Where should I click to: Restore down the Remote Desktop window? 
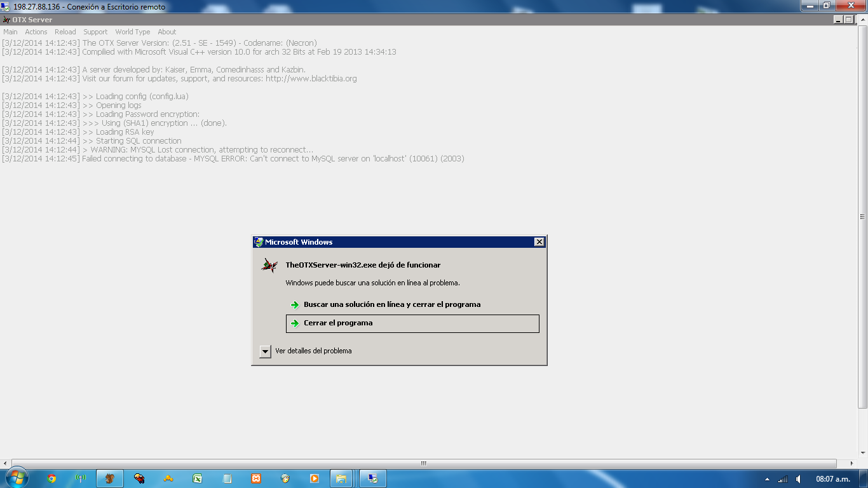(827, 5)
